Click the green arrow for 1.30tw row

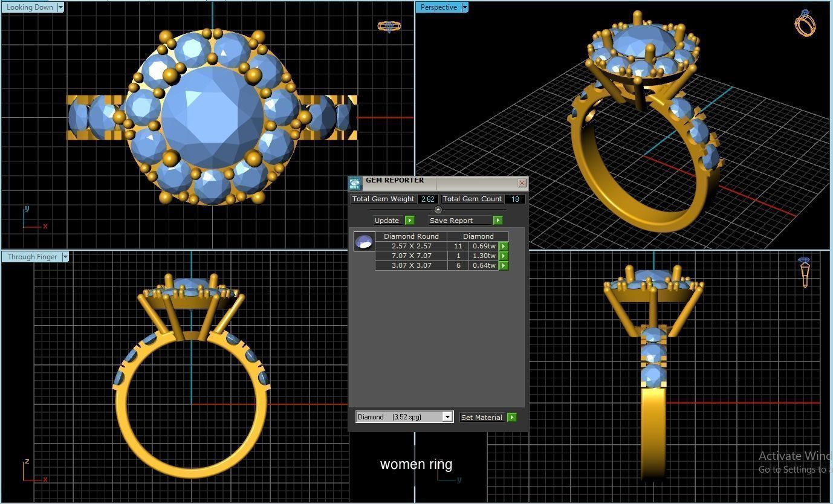504,256
